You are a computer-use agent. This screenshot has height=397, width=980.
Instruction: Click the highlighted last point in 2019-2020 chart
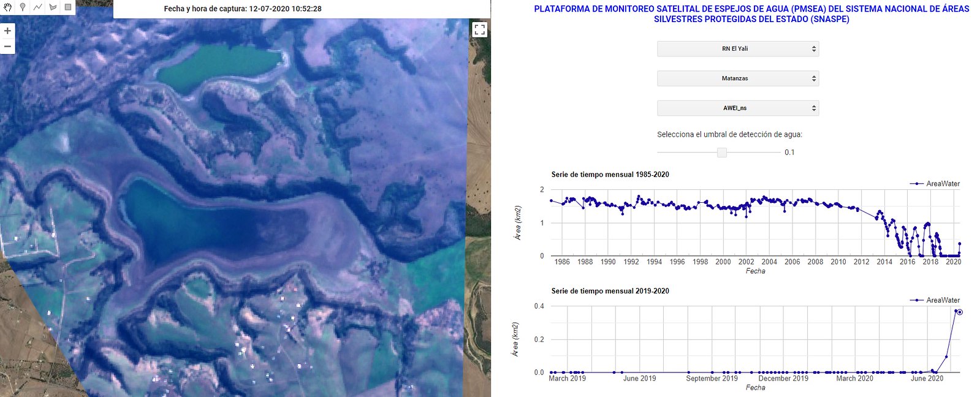tap(960, 312)
